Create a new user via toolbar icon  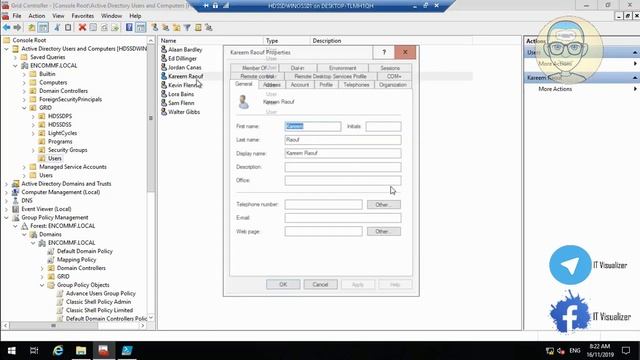[x=155, y=27]
